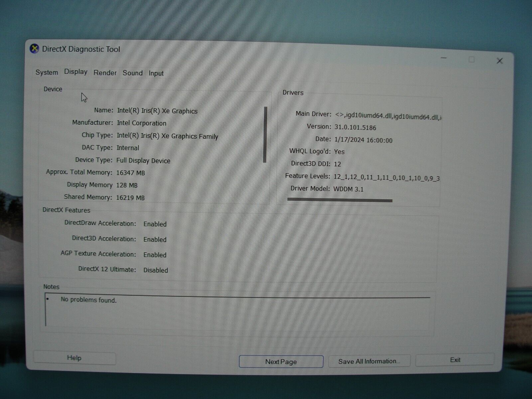Viewport: 532px width, 399px height.
Task: Open the Render tab
Action: 105,73
